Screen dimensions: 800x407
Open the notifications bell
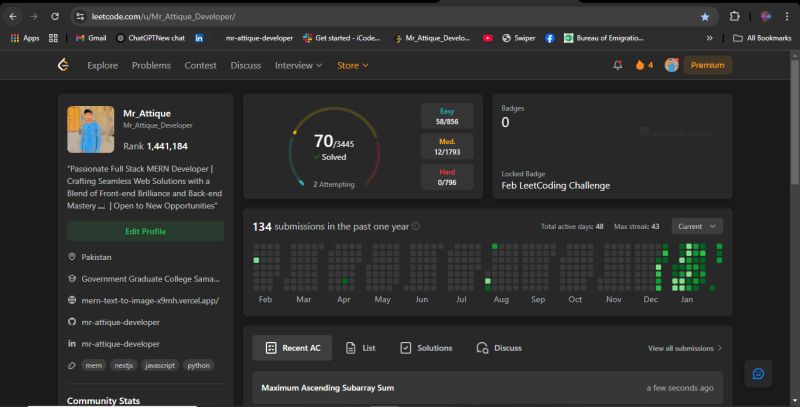617,65
